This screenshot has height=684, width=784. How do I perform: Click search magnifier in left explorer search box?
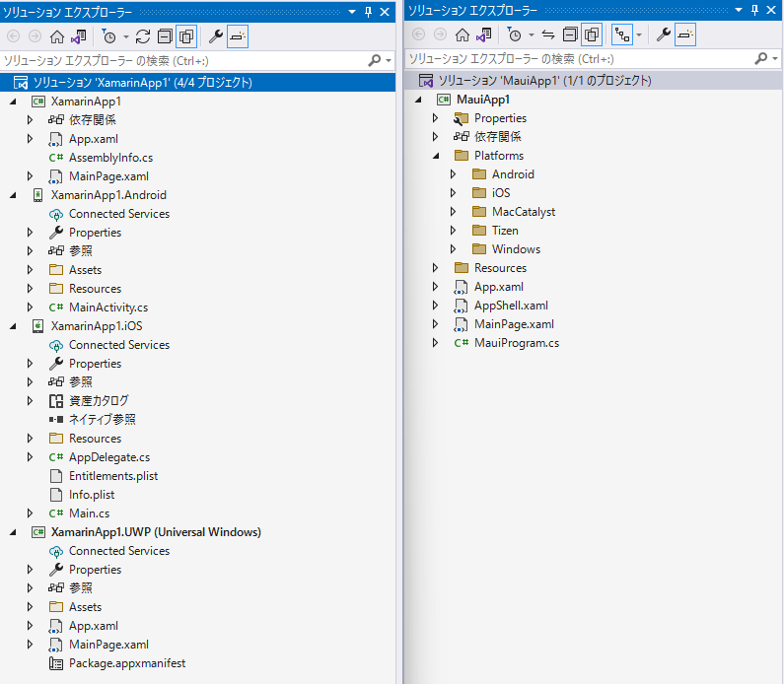(375, 60)
